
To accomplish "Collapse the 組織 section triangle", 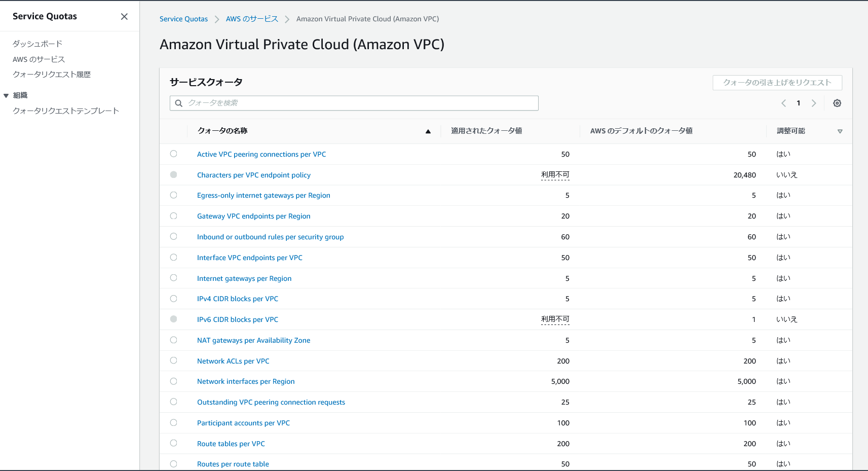I will tap(6, 95).
